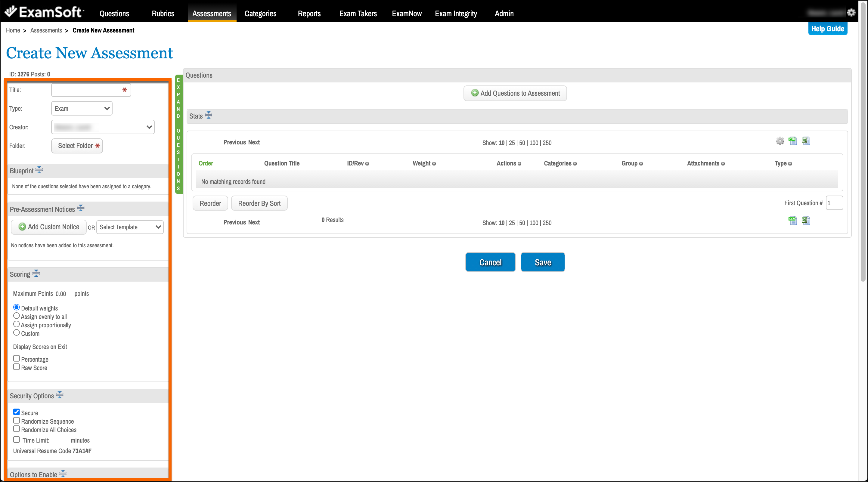Click the ExamSoft logo

(x=44, y=12)
